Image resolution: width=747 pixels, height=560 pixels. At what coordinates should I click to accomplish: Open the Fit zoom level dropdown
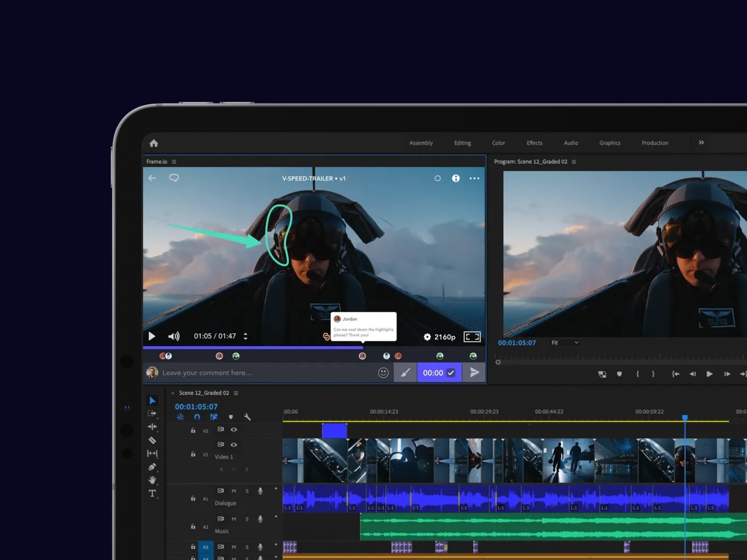pyautogui.click(x=565, y=343)
